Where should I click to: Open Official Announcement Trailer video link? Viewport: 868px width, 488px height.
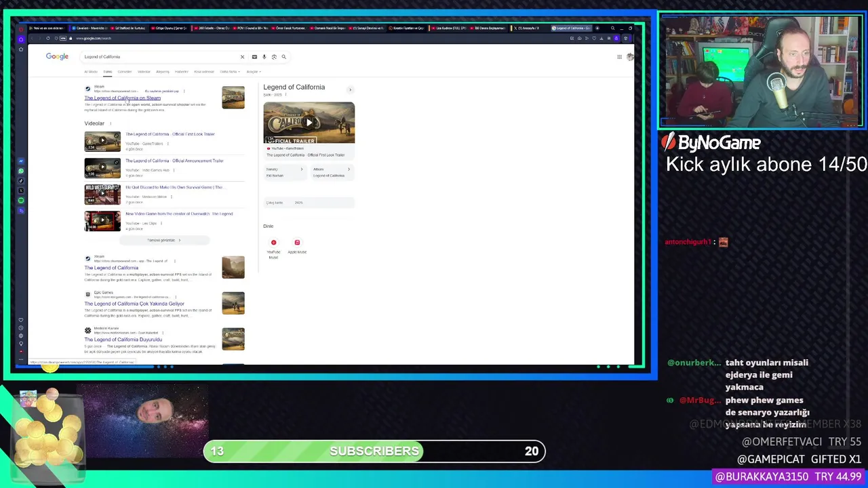coord(174,161)
